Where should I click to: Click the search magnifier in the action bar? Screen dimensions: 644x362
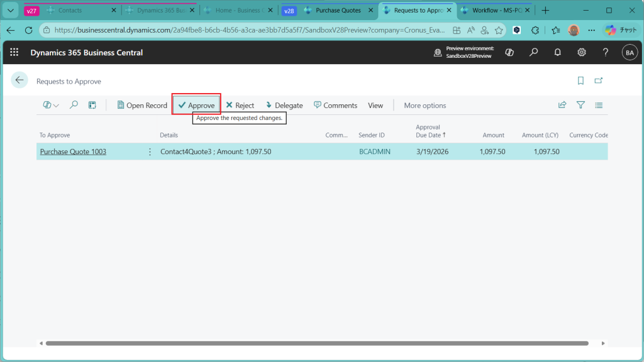click(x=74, y=105)
